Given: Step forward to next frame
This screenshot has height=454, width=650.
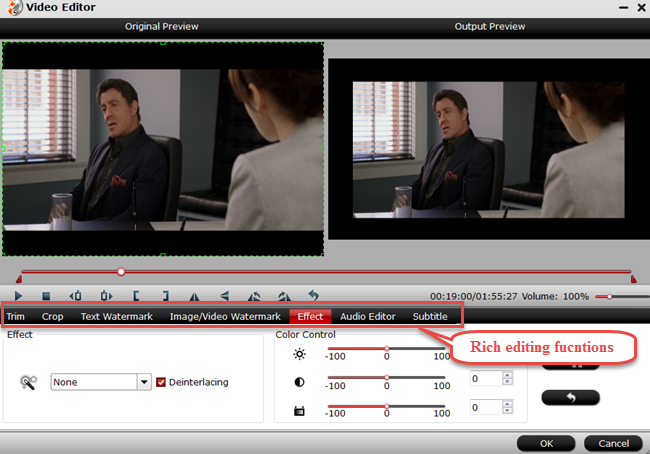Looking at the screenshot, I should (x=106, y=296).
